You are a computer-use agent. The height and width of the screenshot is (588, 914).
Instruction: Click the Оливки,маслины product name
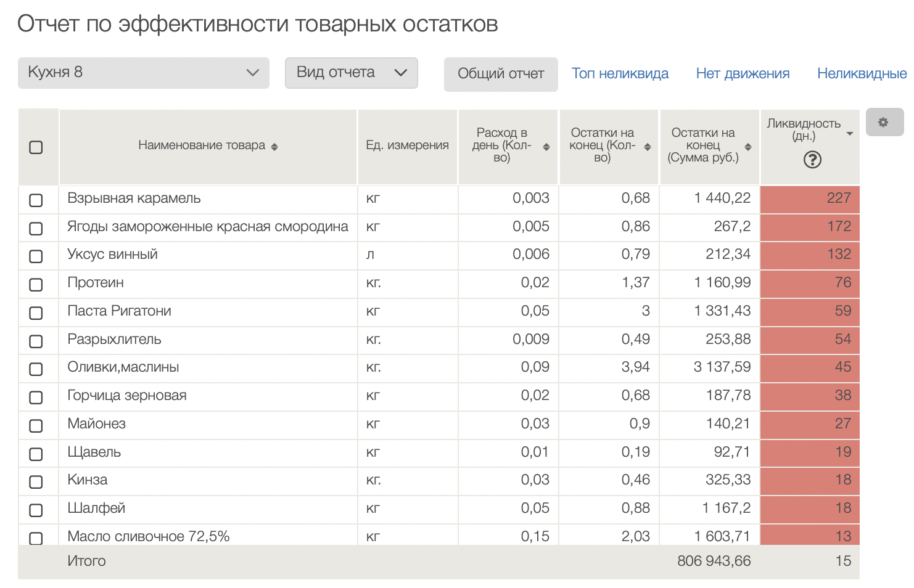pyautogui.click(x=123, y=367)
